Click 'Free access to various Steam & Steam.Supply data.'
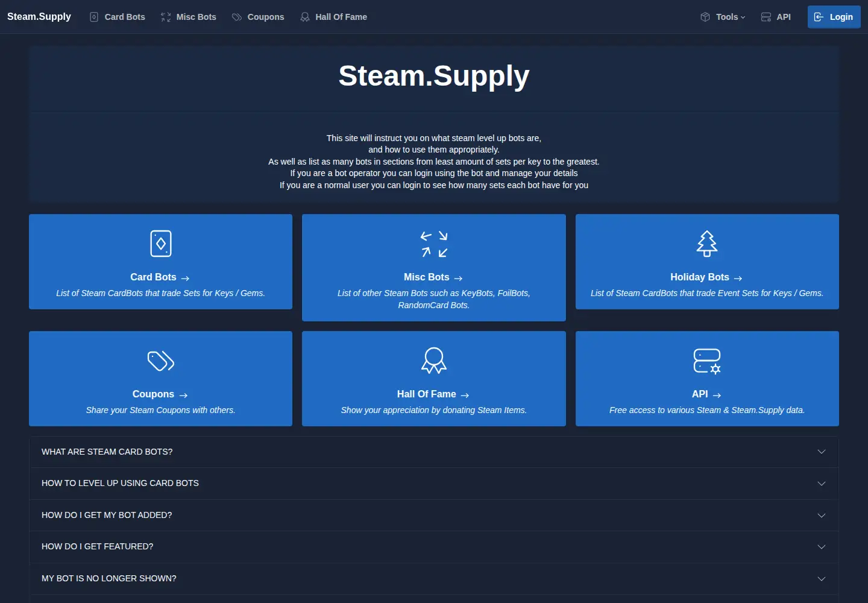 tap(707, 410)
